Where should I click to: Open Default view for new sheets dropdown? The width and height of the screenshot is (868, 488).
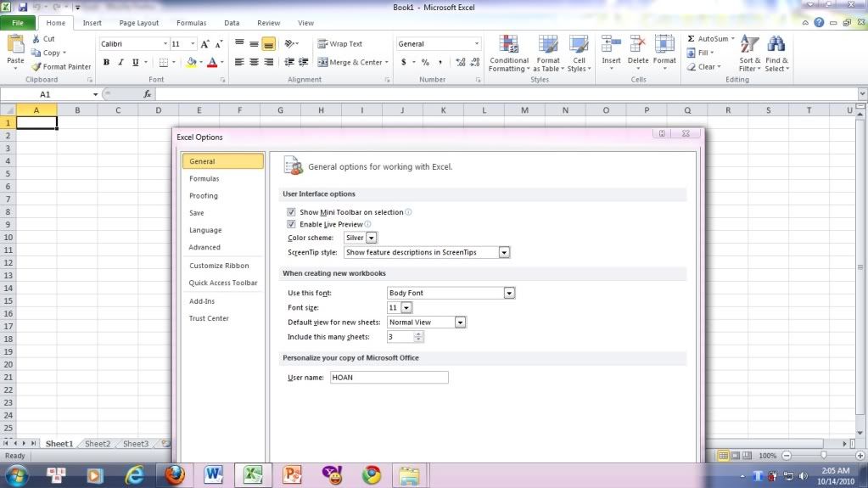[460, 323]
